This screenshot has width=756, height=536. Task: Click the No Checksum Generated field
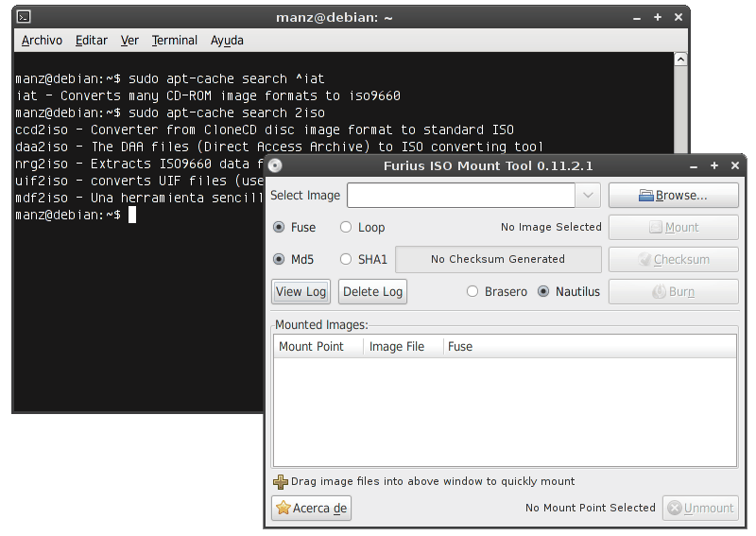click(x=498, y=260)
